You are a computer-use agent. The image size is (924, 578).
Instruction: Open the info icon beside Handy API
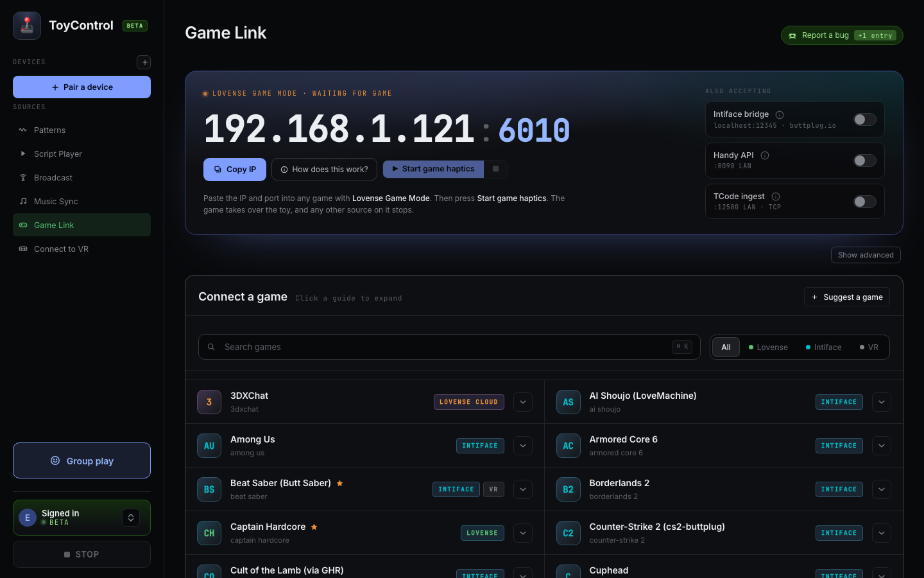(765, 155)
